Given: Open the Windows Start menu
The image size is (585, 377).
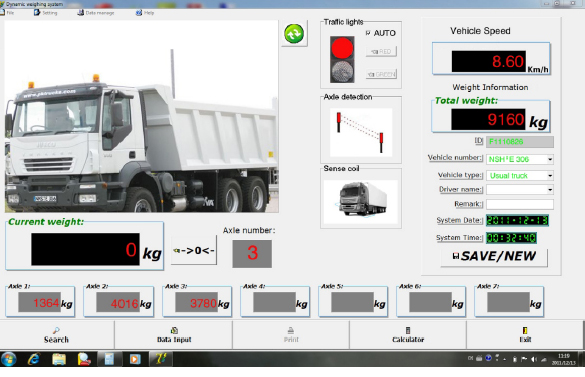Looking at the screenshot, I should point(9,359).
